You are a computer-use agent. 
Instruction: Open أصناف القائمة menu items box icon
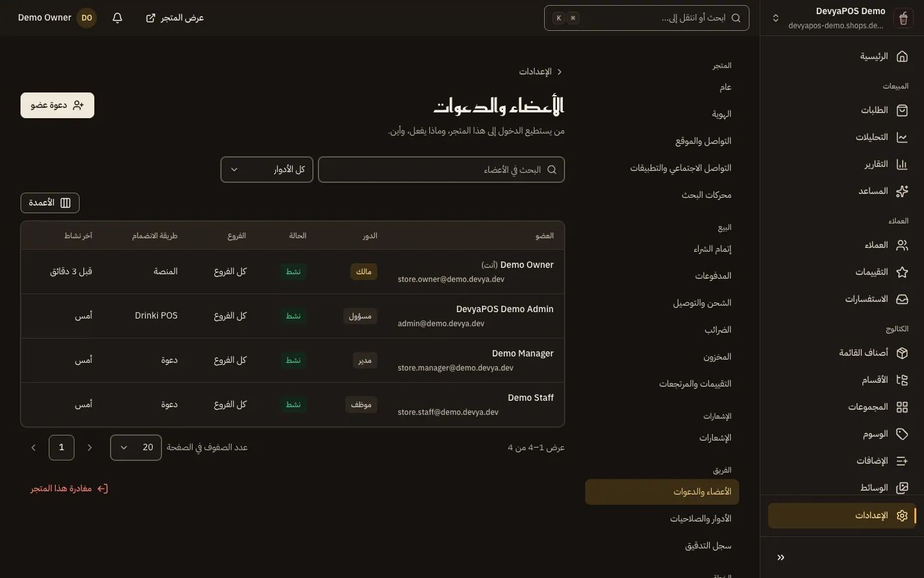coord(902,353)
